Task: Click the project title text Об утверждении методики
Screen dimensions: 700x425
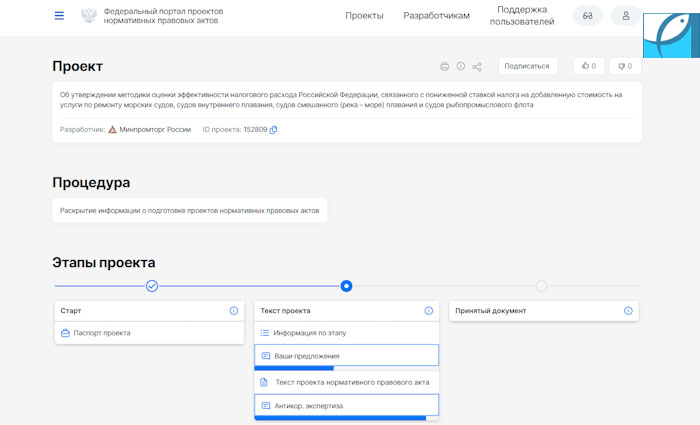Action: pos(341,100)
